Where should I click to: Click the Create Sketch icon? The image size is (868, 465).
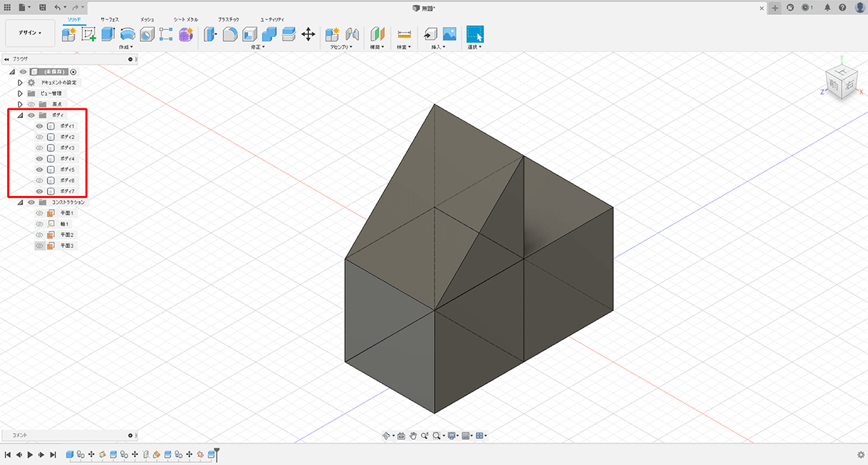[x=89, y=34]
